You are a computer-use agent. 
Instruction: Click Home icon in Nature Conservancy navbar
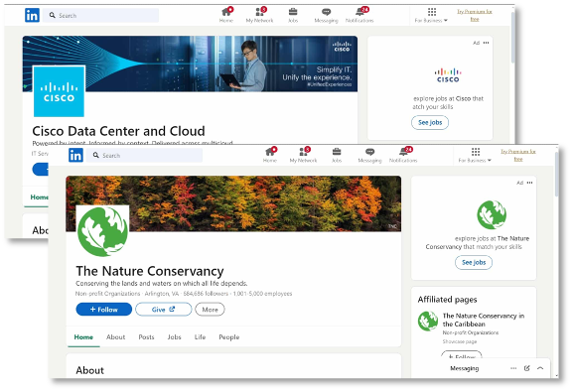pos(270,155)
